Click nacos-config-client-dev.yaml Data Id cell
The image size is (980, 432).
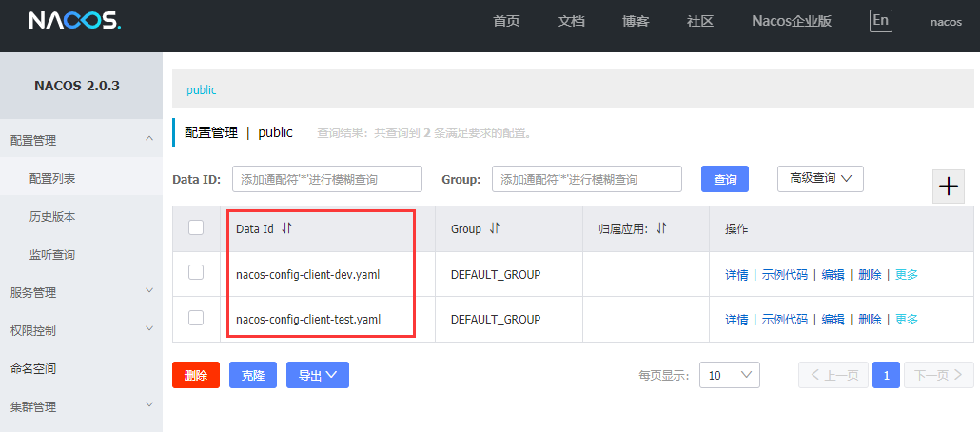307,274
